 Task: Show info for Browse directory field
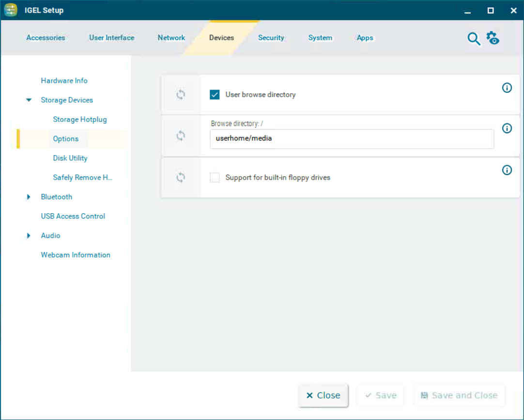coord(507,128)
